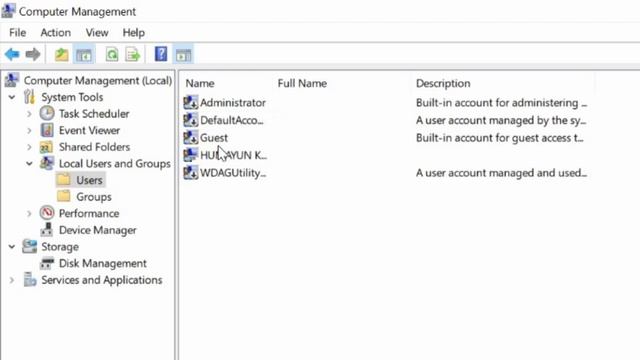
Task: Click the Performance gauge icon
Action: (47, 213)
